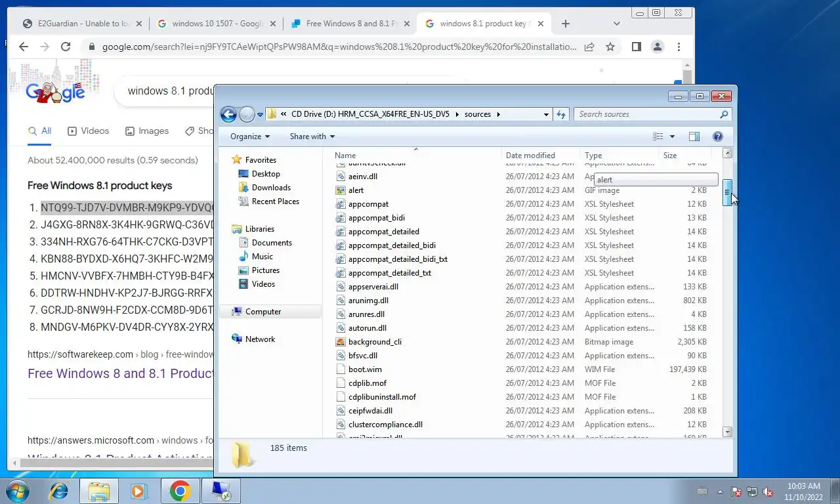Click Chrome reload button

[x=66, y=47]
